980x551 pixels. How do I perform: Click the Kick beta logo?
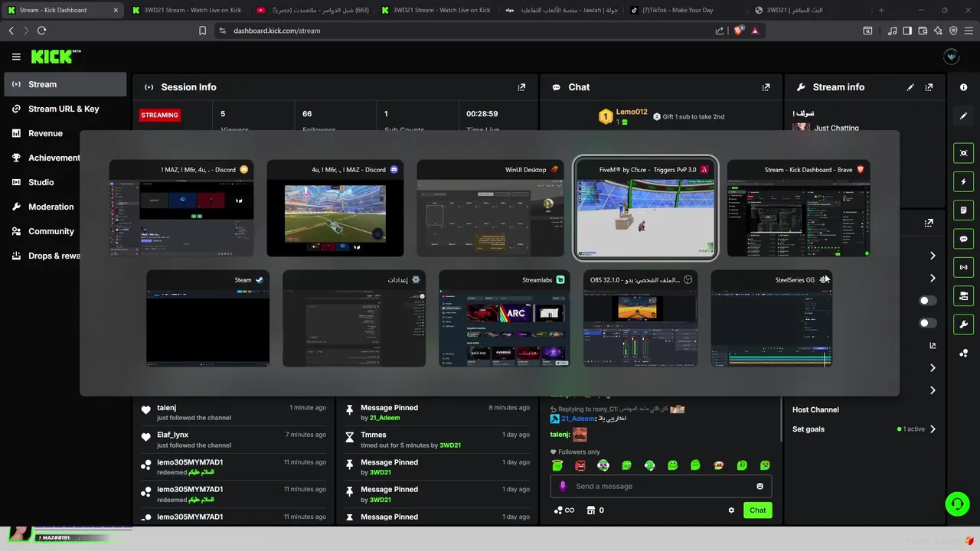point(56,57)
